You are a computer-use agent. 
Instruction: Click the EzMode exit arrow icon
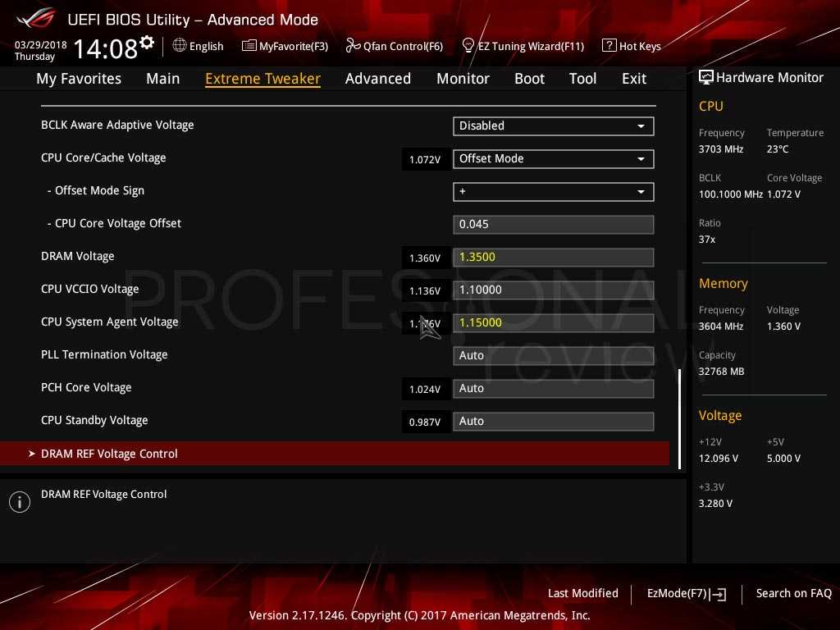coord(718,594)
